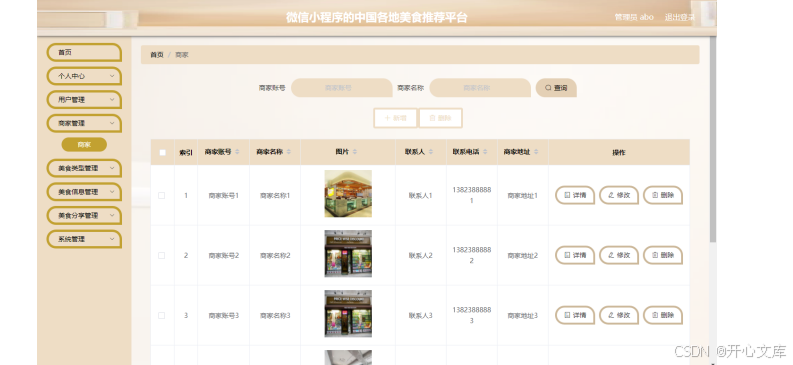Click 修改 for 商家名称3 row
The height and width of the screenshot is (365, 793).
pyautogui.click(x=619, y=315)
